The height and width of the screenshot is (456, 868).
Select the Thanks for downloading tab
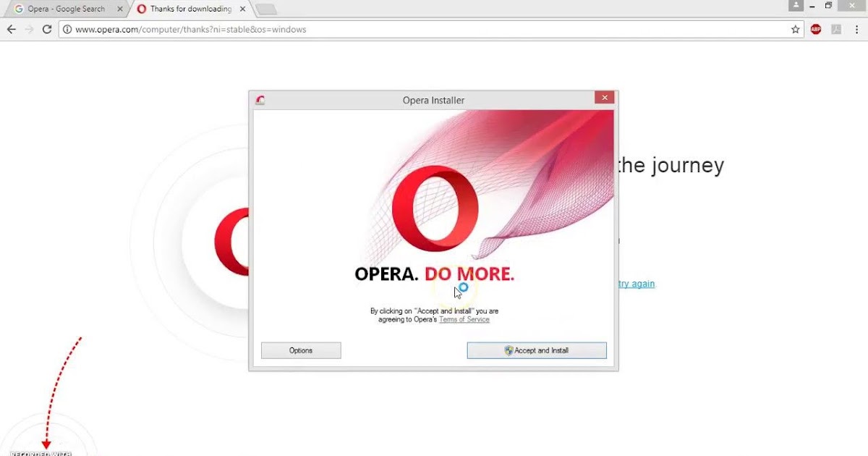click(190, 9)
